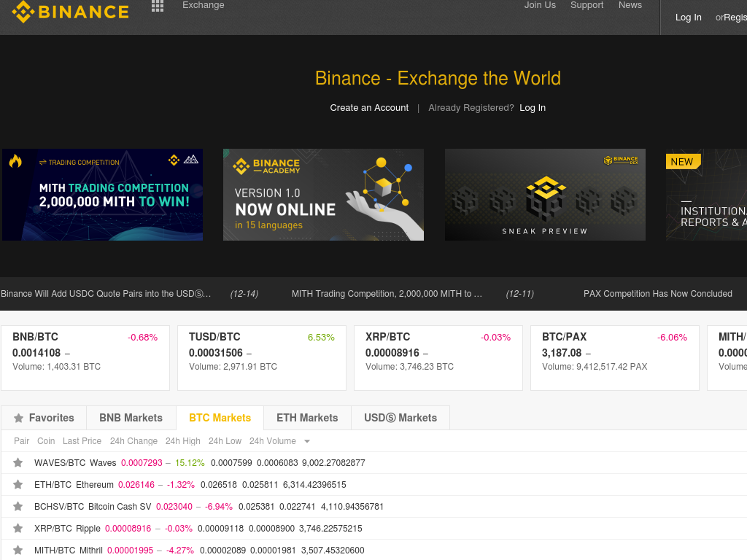The width and height of the screenshot is (747, 560).
Task: Switch to the ETH Markets tab
Action: [307, 418]
